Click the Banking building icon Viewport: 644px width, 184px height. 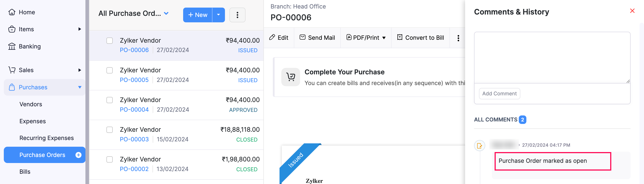pyautogui.click(x=12, y=46)
